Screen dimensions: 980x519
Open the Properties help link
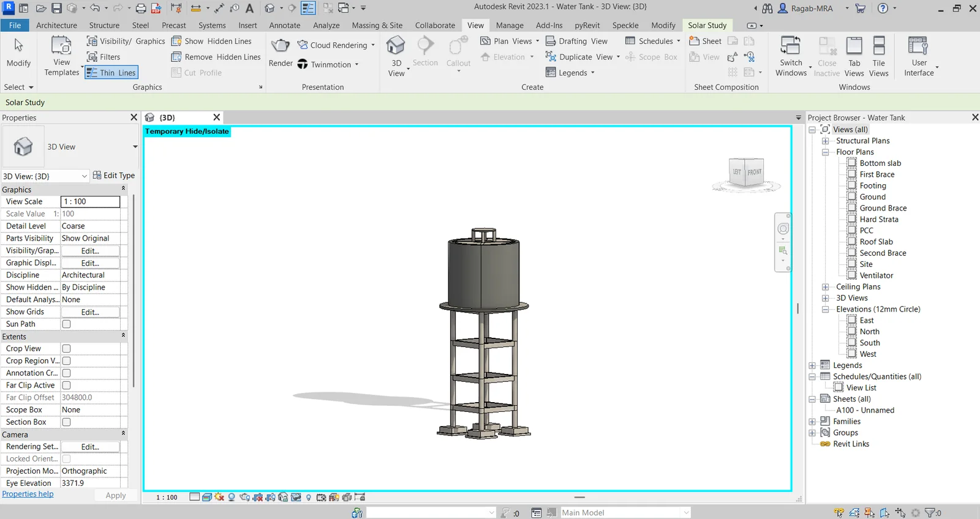click(28, 494)
